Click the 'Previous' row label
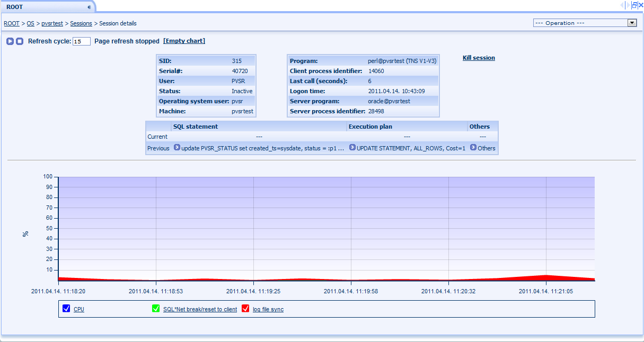The image size is (644, 342). click(158, 148)
